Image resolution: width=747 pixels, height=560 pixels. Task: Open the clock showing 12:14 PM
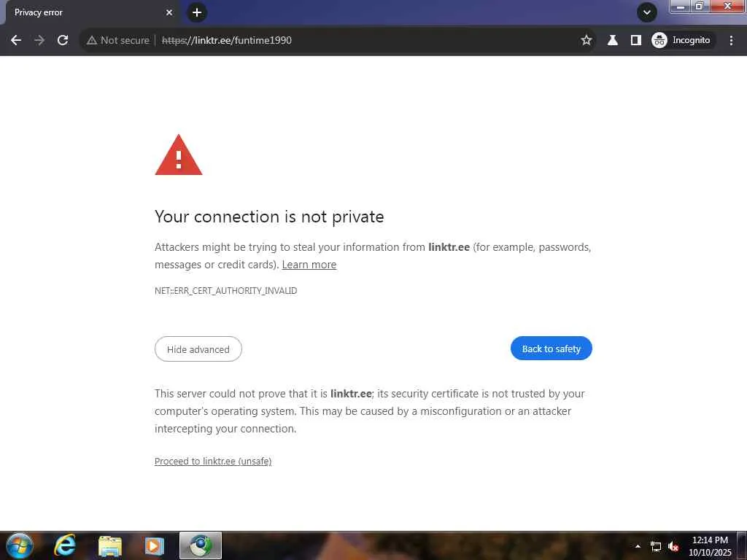pos(710,546)
